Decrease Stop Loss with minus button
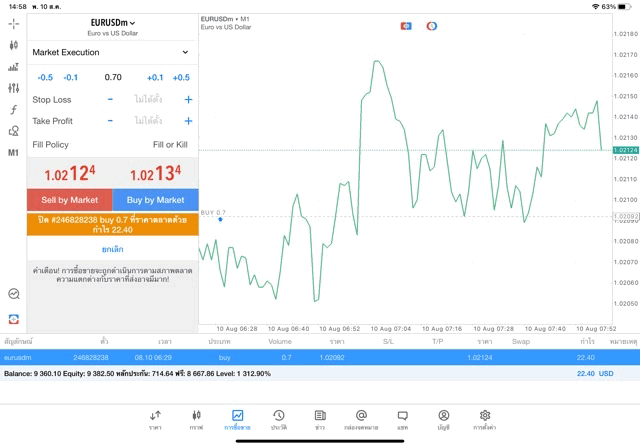The height and width of the screenshot is (447, 640). (110, 99)
